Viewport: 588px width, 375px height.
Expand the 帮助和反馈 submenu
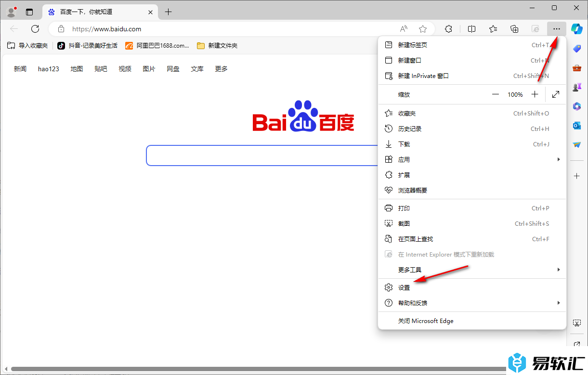click(472, 303)
